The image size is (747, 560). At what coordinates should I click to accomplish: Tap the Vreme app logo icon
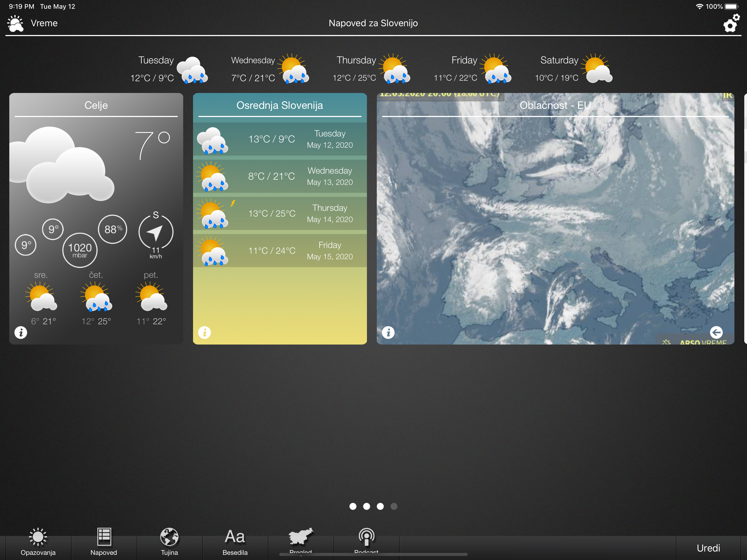point(16,24)
